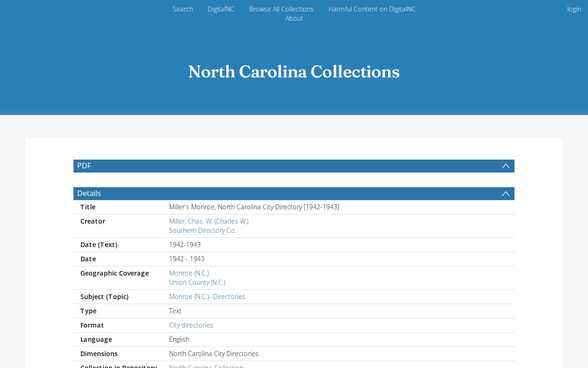Click the Geographic Coverage field label

(x=114, y=273)
